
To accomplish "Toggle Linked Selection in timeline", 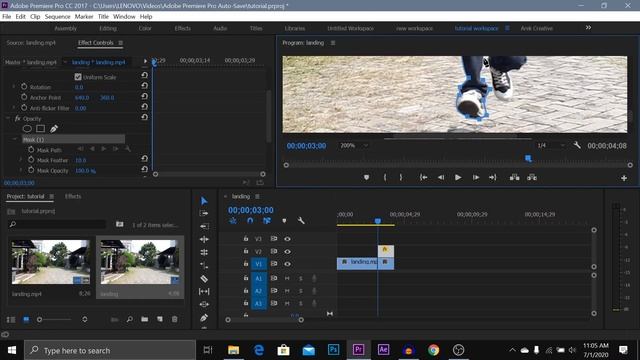I will (267, 220).
